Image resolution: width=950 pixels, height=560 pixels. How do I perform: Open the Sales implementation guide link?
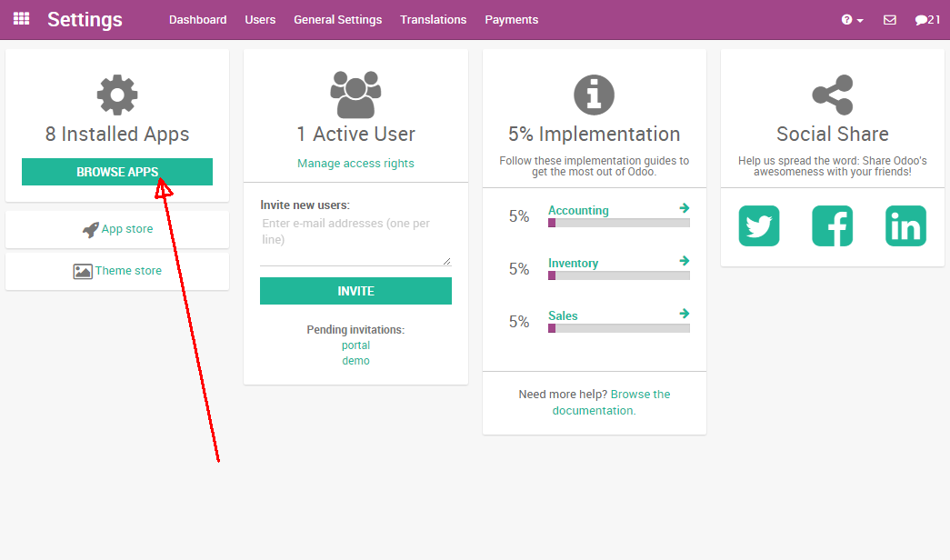563,315
